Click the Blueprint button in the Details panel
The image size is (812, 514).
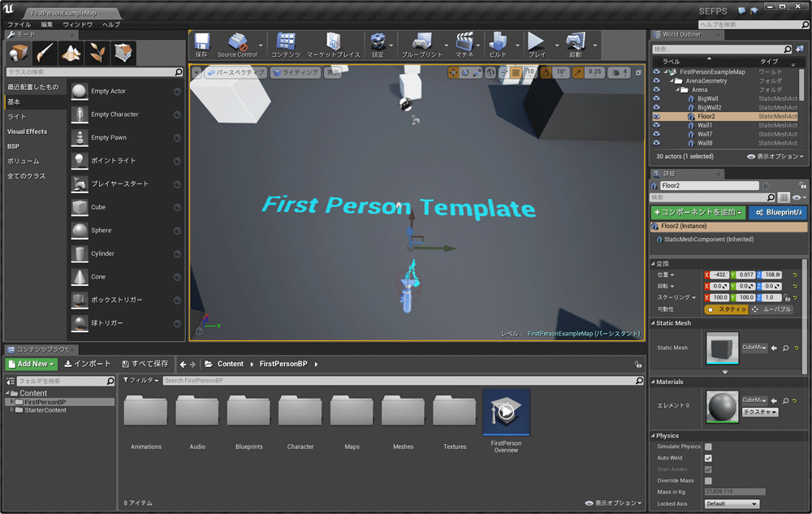point(777,212)
